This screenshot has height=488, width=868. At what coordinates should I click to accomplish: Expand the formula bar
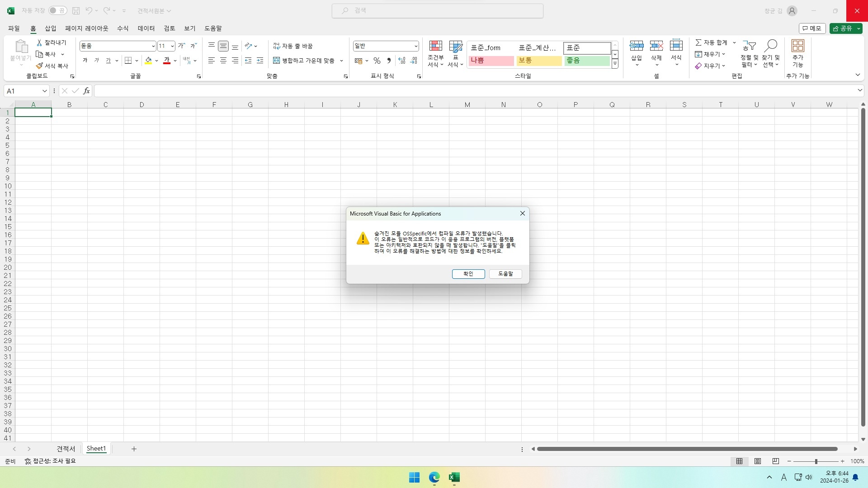point(860,91)
